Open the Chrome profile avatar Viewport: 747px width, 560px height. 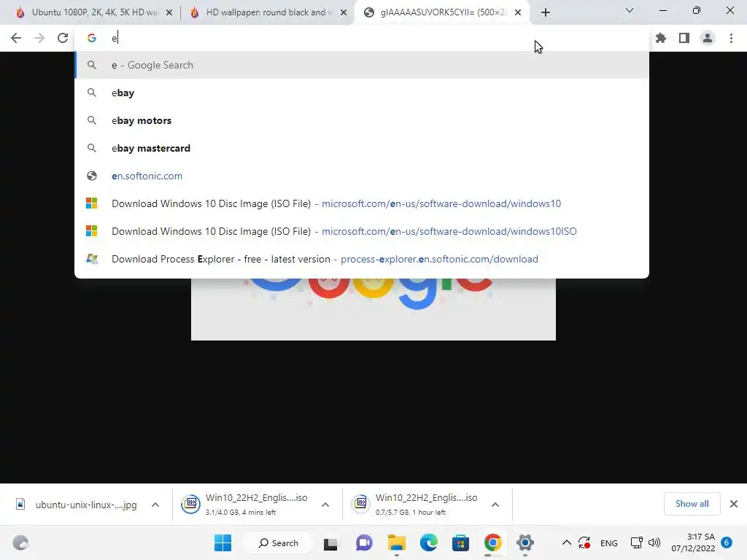coord(708,38)
